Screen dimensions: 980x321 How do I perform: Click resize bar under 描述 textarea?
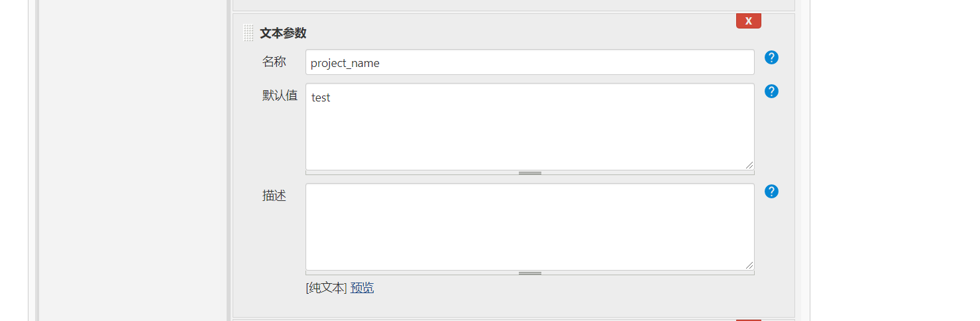pos(530,273)
